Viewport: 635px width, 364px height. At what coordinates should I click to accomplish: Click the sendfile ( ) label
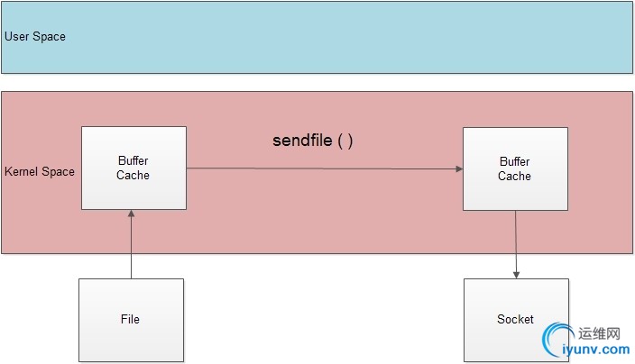tap(313, 141)
